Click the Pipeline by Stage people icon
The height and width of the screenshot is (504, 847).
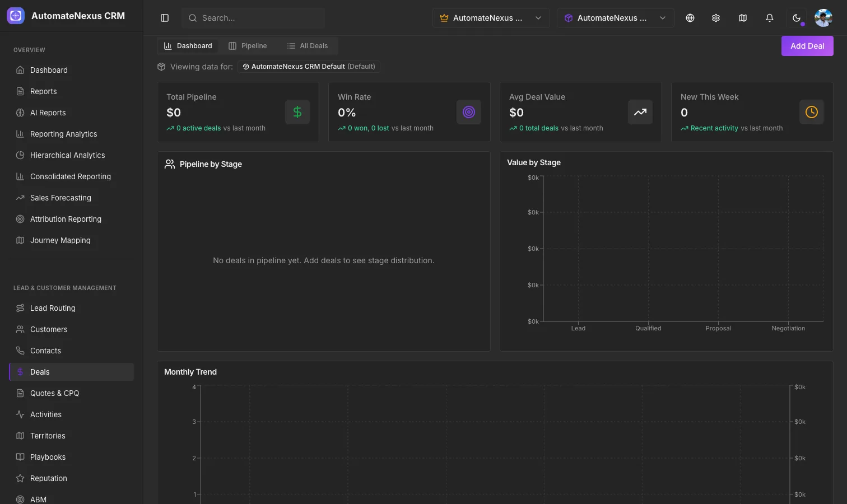point(170,164)
